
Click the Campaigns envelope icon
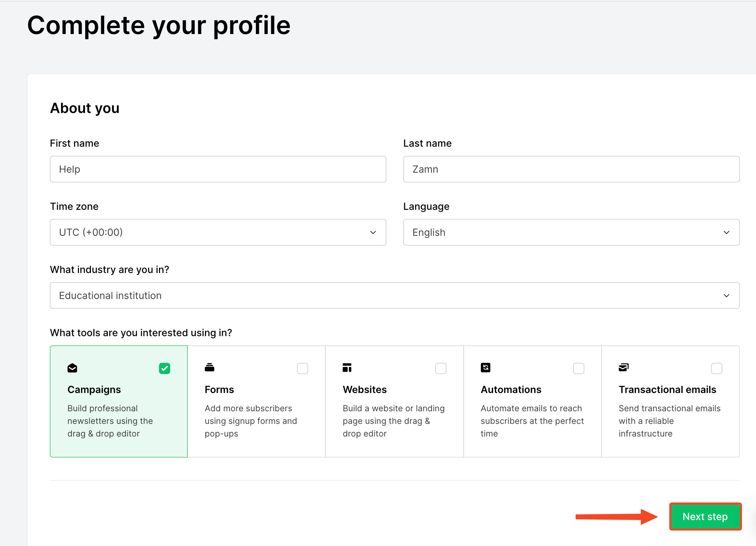click(72, 368)
